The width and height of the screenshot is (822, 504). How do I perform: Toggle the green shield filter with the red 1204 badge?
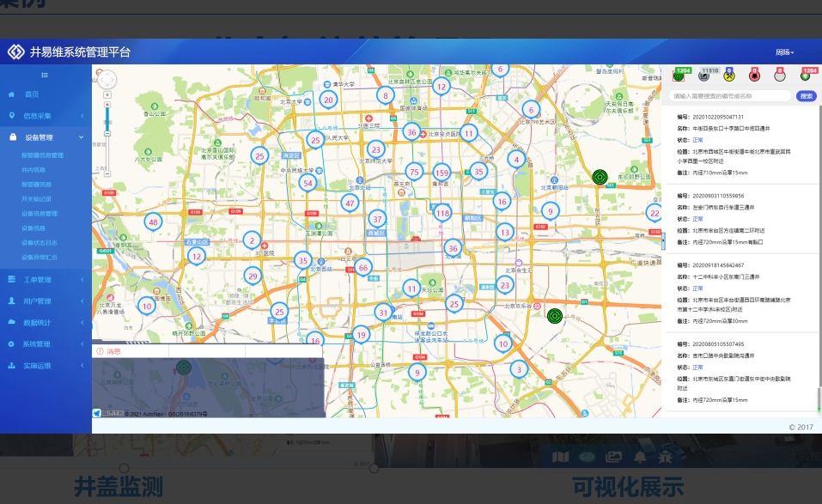807,75
